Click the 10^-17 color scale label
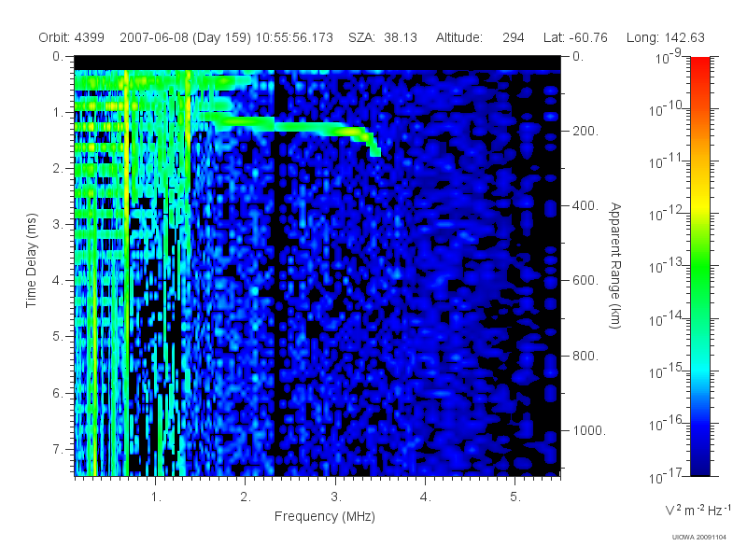This screenshot has width=747, height=560. (x=665, y=475)
